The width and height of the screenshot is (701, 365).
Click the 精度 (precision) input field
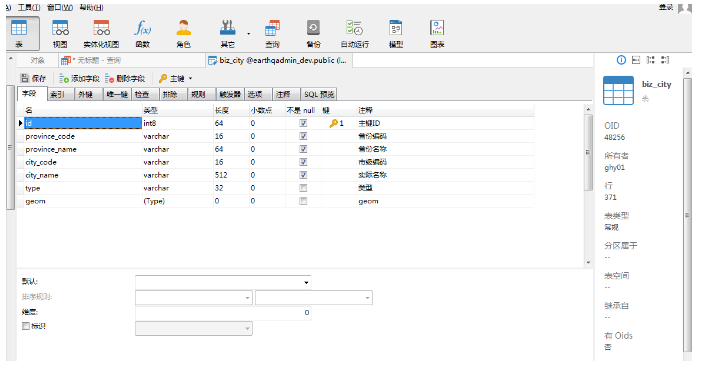[x=223, y=313]
